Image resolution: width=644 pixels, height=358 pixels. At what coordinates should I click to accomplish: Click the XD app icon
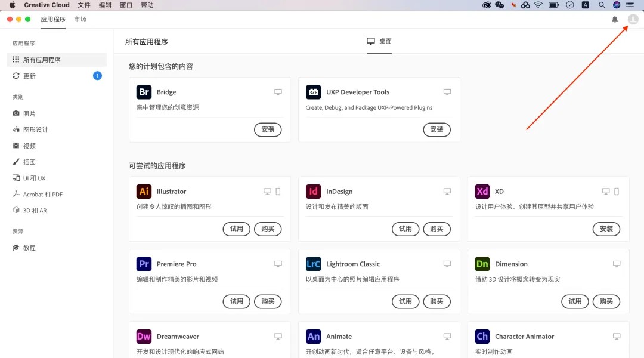pos(482,192)
